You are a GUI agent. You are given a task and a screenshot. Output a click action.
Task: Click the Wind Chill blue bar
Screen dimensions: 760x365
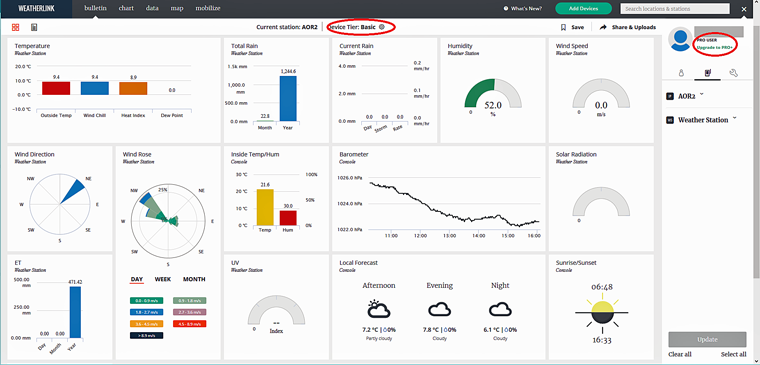95,88
